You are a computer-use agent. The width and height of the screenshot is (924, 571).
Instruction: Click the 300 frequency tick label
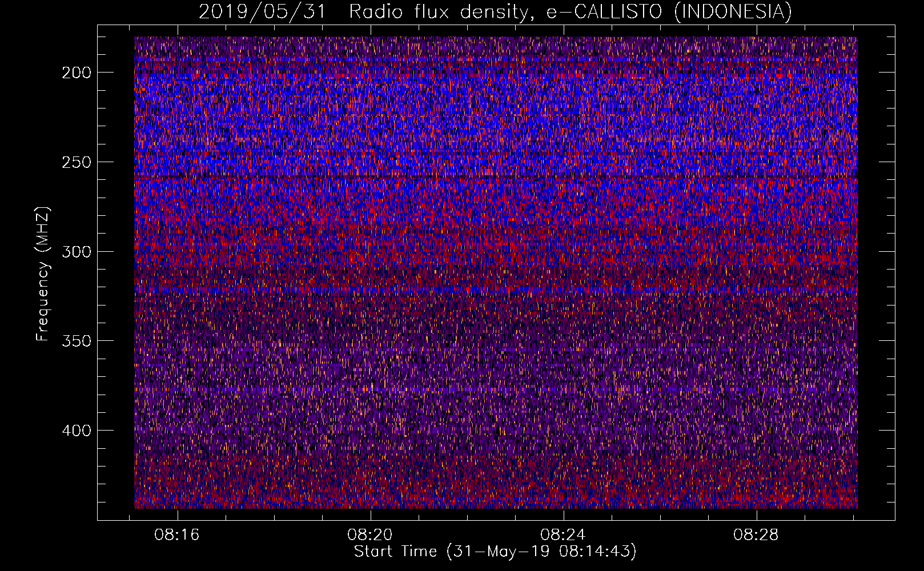tap(76, 252)
